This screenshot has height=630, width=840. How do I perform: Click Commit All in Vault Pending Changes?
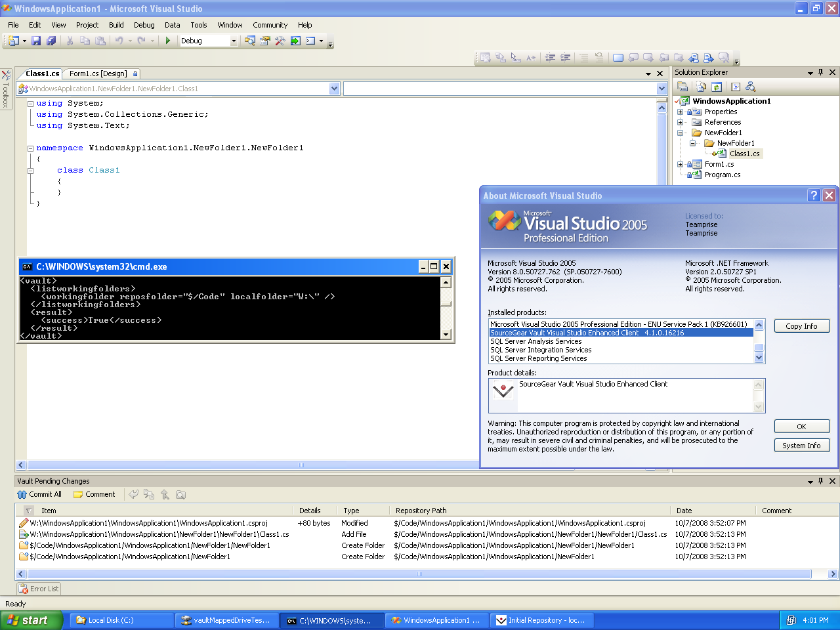pyautogui.click(x=39, y=494)
